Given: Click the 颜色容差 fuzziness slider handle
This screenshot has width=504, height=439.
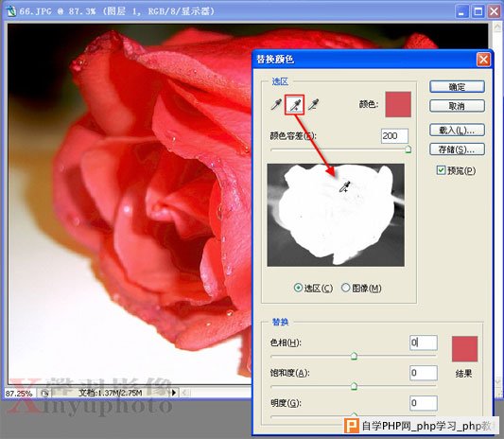Looking at the screenshot, I should point(408,149).
